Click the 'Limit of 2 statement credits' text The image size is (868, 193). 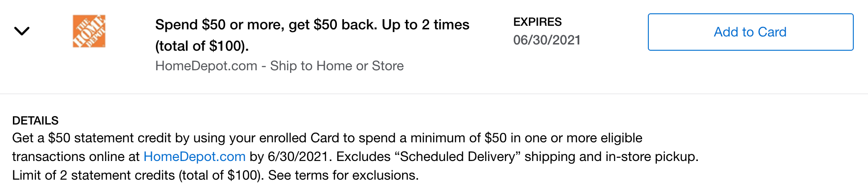[x=94, y=175]
